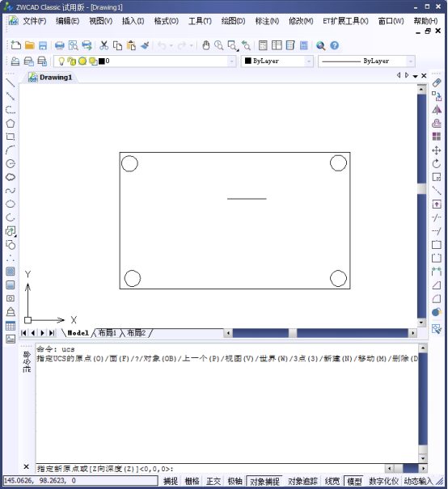
Task: Cut selected objects with scissors icon
Action: click(x=104, y=45)
